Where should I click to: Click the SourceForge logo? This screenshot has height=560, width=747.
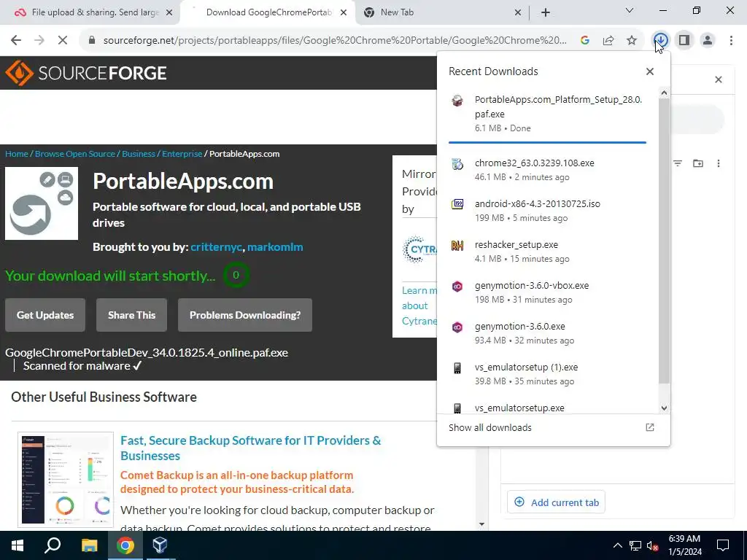click(86, 73)
